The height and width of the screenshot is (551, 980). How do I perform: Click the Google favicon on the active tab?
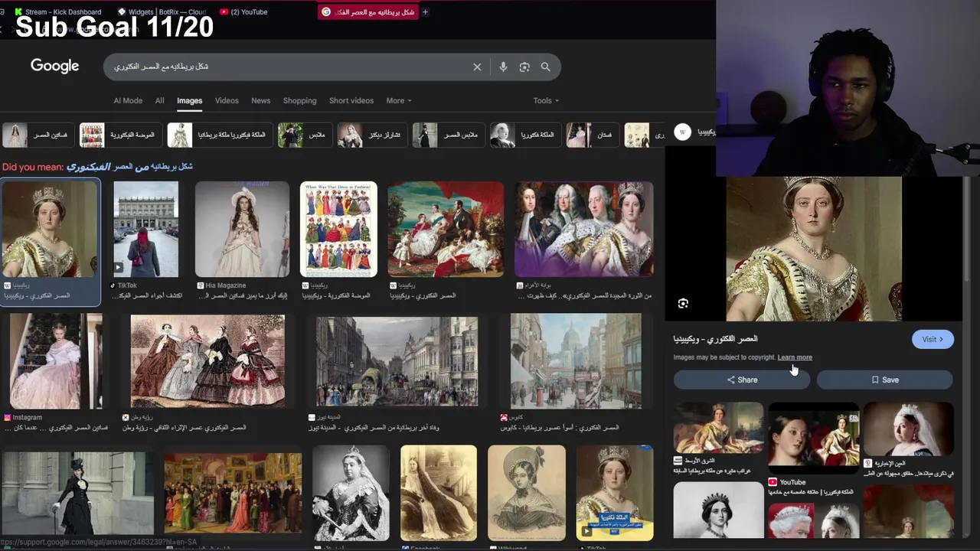pos(326,12)
